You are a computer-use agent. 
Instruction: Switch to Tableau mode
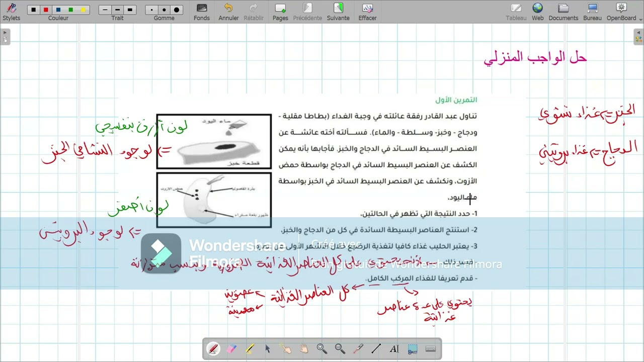pyautogui.click(x=516, y=12)
